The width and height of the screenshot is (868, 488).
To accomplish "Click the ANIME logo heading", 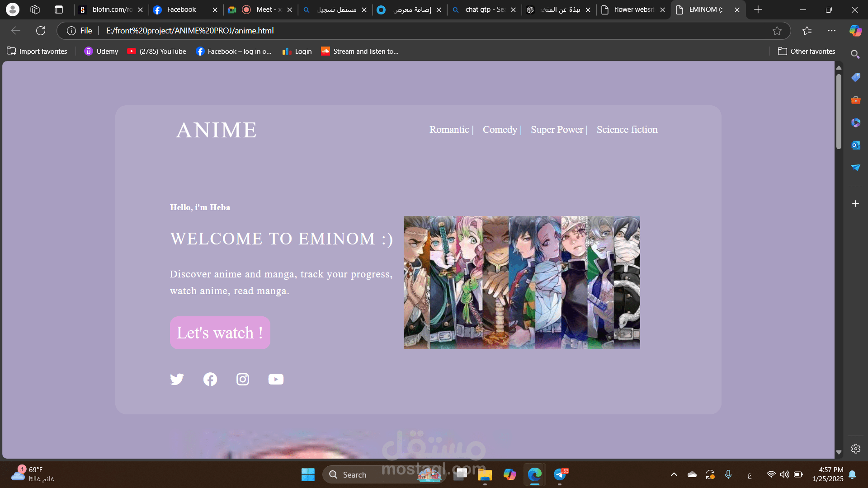I will 217,130.
